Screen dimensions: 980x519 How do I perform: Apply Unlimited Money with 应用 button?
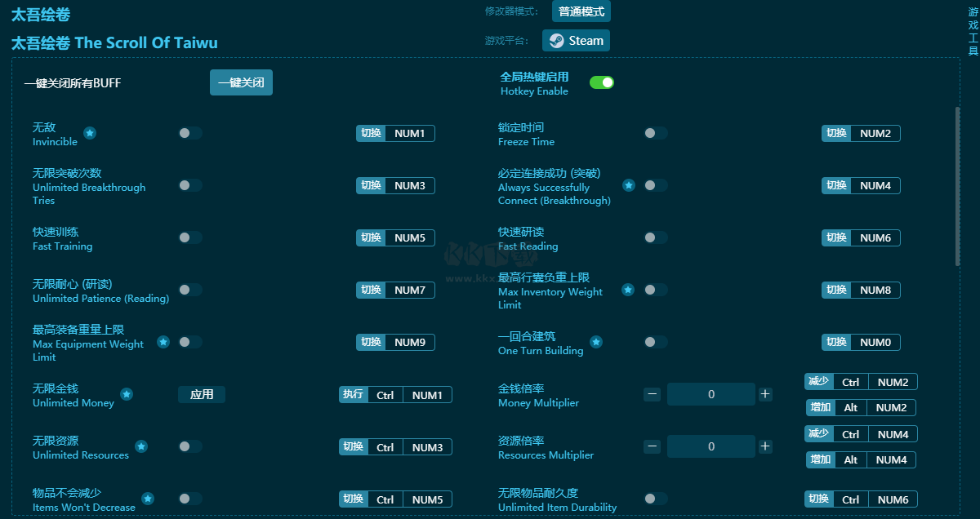click(202, 394)
